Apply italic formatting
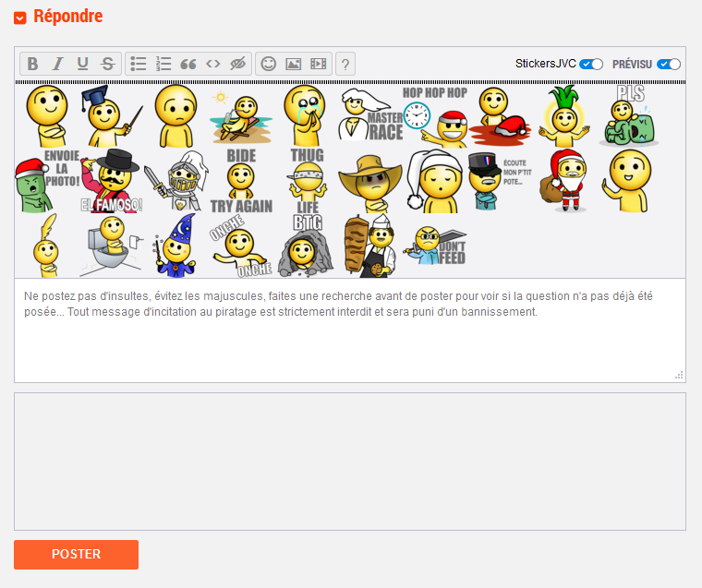The image size is (702, 588). 57,64
